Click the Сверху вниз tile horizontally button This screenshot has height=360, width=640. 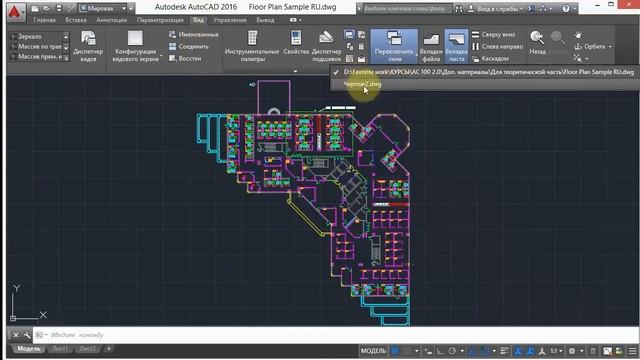[x=493, y=35]
